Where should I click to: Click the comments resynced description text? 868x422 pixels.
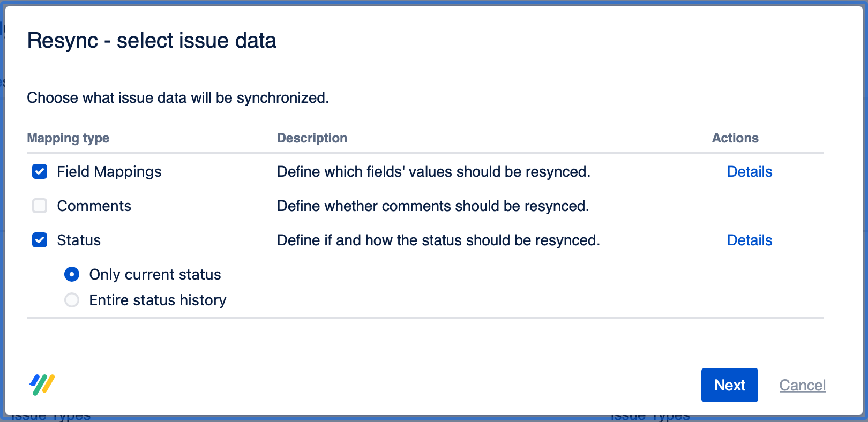click(x=433, y=206)
